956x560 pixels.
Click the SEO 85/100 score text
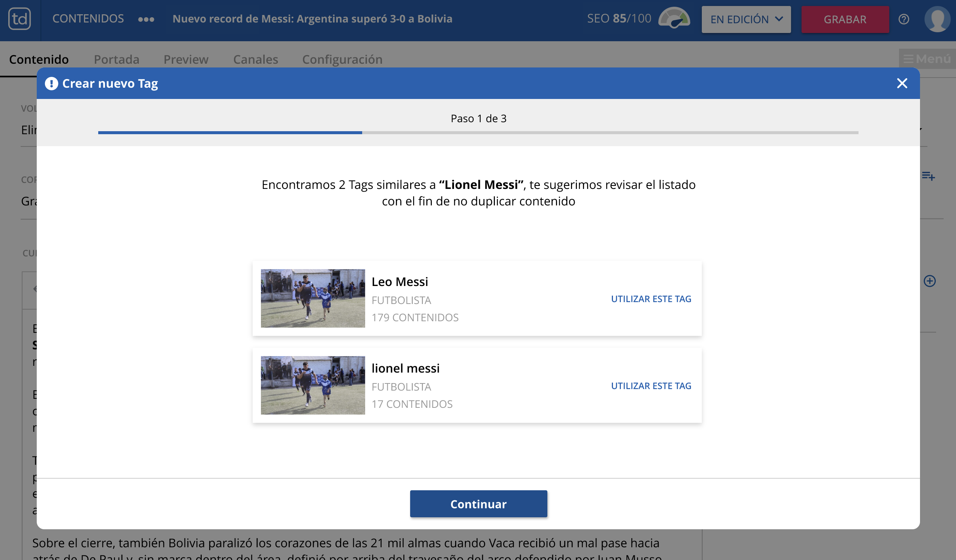tap(619, 18)
